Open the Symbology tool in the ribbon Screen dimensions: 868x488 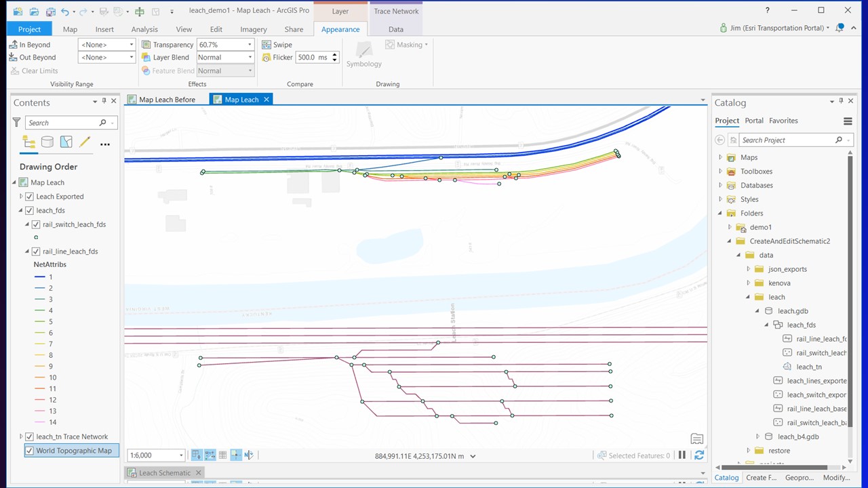tap(363, 56)
